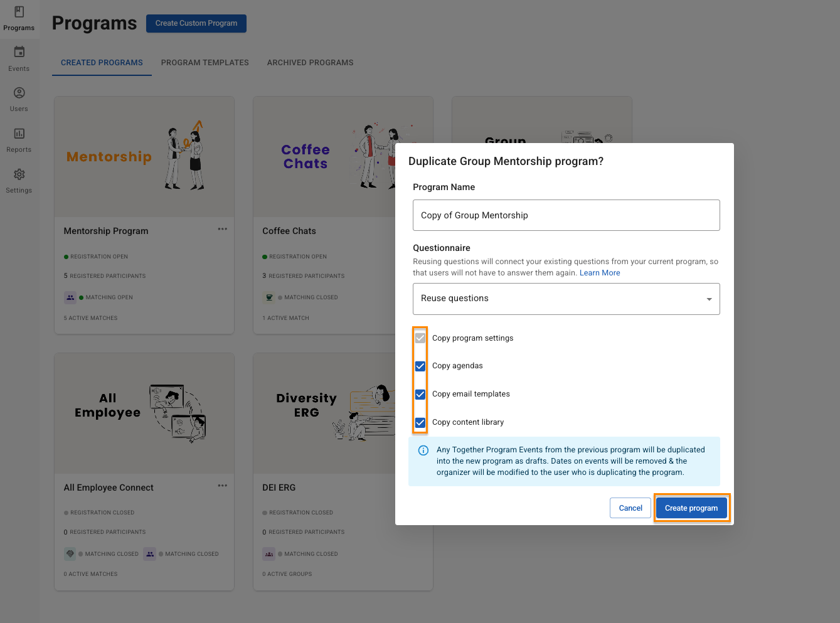This screenshot has width=840, height=623.
Task: Open All Employee Connect three-dot menu
Action: point(222,486)
